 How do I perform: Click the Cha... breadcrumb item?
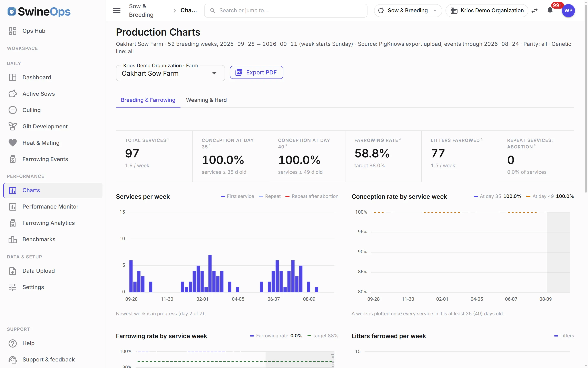(x=189, y=10)
